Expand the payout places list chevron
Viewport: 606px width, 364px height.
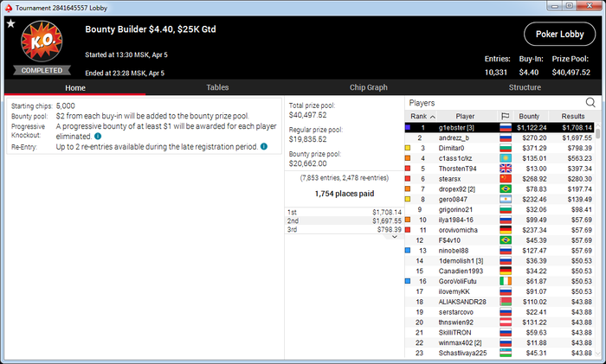point(394,237)
